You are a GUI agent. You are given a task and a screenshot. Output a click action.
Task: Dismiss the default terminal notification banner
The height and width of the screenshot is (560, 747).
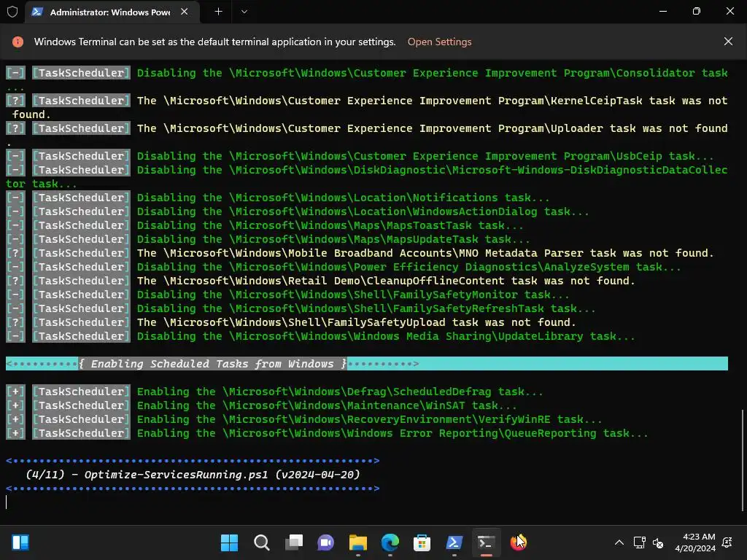728,42
